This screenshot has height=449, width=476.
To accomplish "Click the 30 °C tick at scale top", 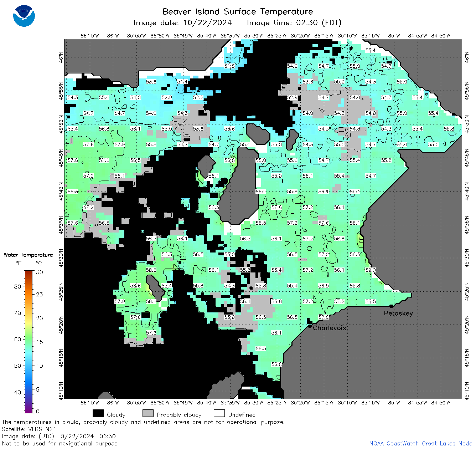I will 40,272.
